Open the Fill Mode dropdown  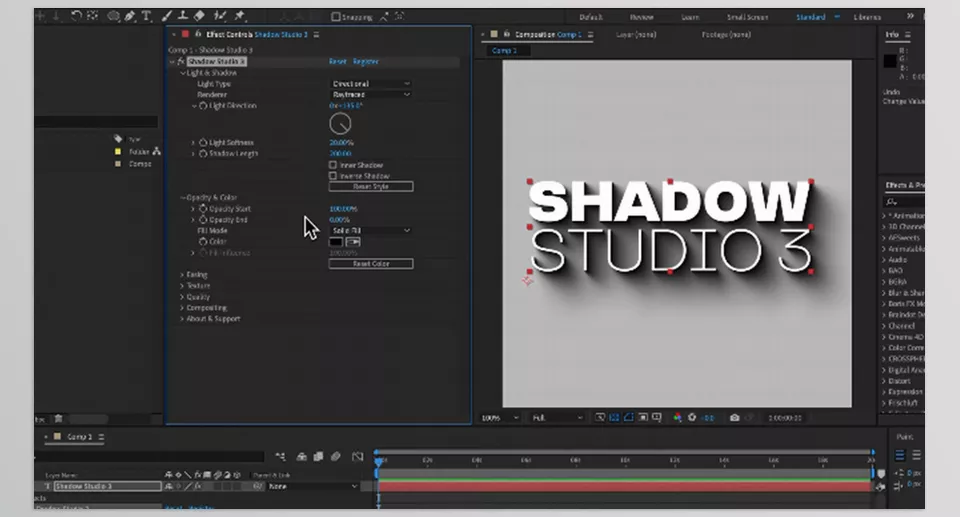tap(370, 230)
